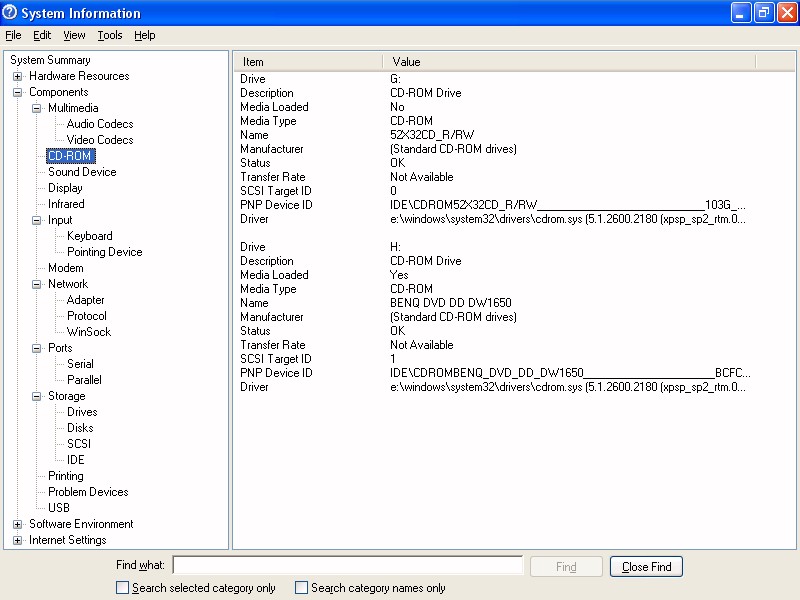
Task: Click the System Information title bar icon
Action: pyautogui.click(x=11, y=13)
